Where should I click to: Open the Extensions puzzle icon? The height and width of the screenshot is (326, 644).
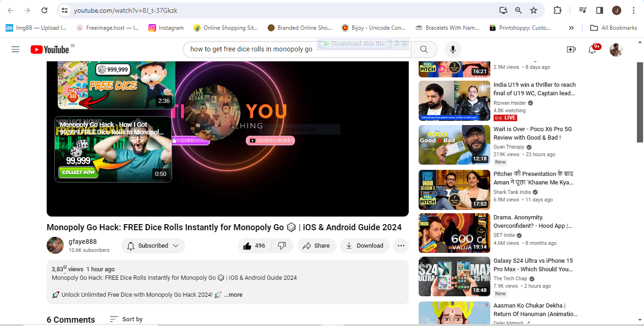pos(557,10)
